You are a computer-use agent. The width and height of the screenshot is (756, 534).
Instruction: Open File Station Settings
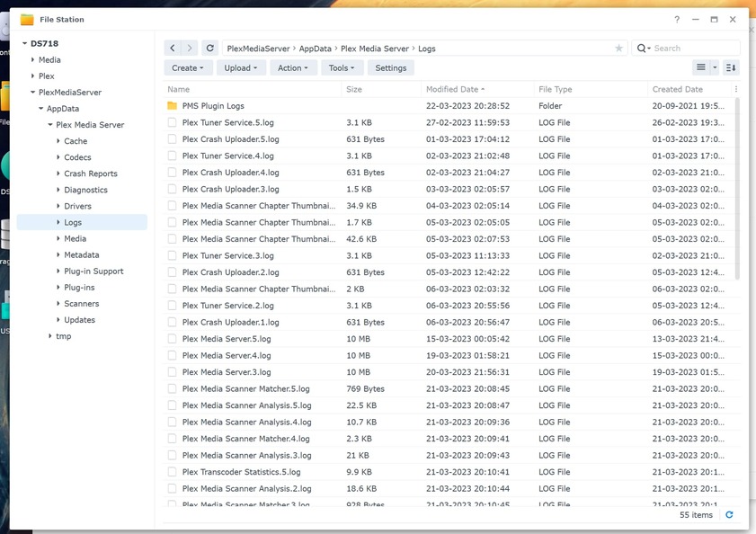390,68
